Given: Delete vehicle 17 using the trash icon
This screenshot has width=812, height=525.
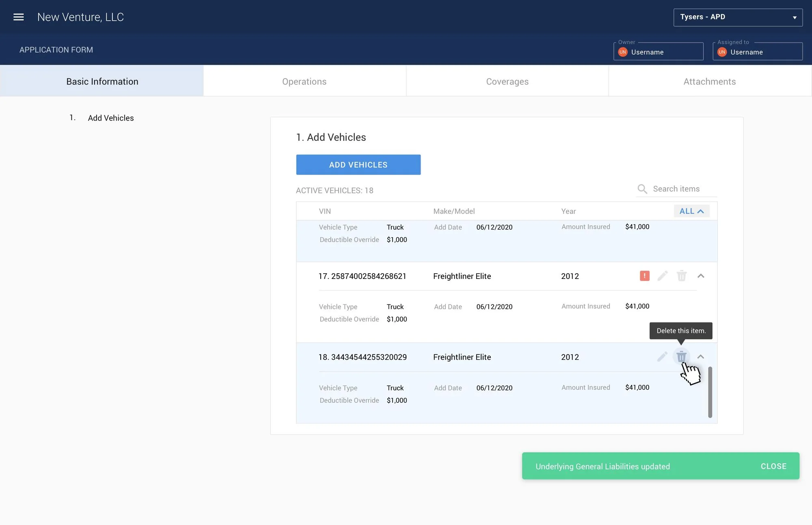Looking at the screenshot, I should click(x=682, y=276).
